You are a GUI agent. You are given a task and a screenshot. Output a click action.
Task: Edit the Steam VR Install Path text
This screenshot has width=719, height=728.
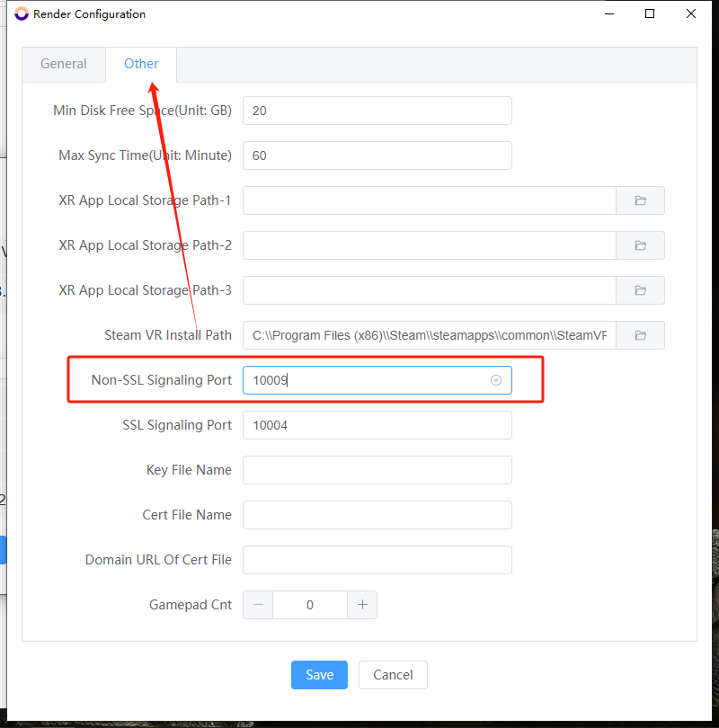pos(430,335)
